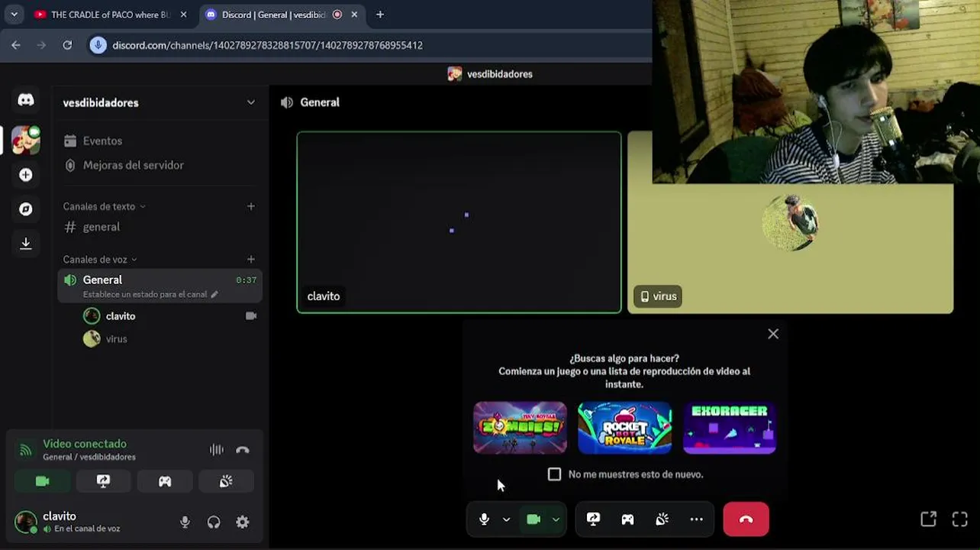Image resolution: width=980 pixels, height=550 pixels.
Task: Go back in browser history
Action: 16,45
